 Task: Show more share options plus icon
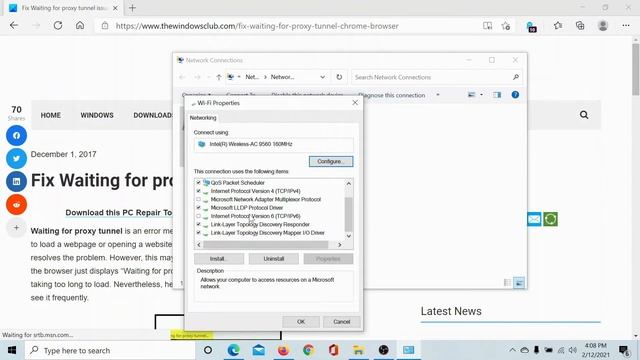click(x=16, y=227)
